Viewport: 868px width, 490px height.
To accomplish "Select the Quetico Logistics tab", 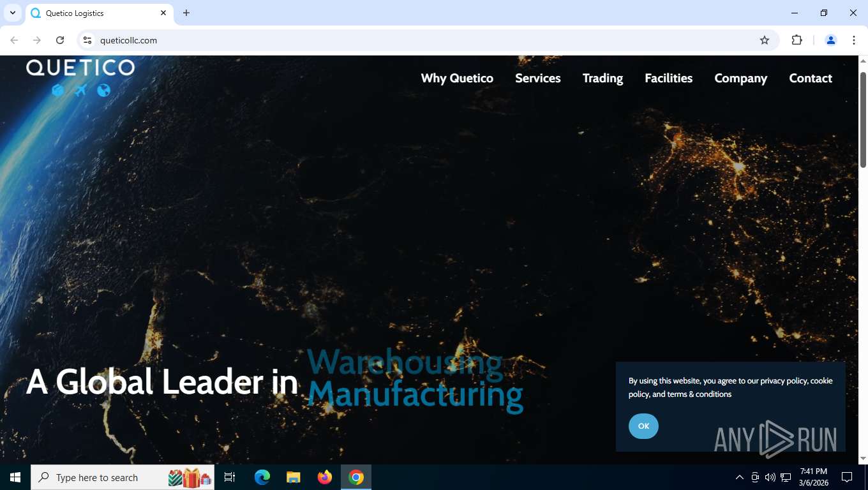I will [x=99, y=13].
